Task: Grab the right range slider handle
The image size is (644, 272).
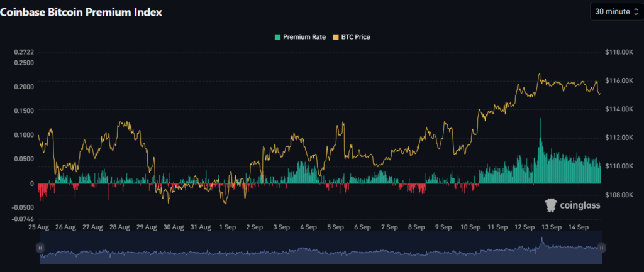Action: pyautogui.click(x=601, y=248)
